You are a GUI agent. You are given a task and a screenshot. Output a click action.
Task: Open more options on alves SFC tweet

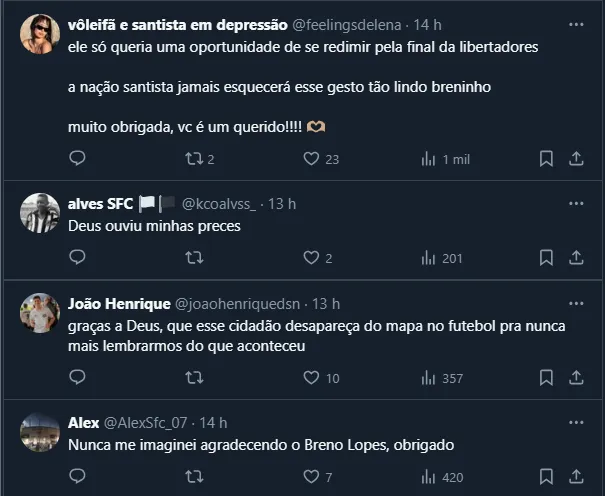click(576, 203)
